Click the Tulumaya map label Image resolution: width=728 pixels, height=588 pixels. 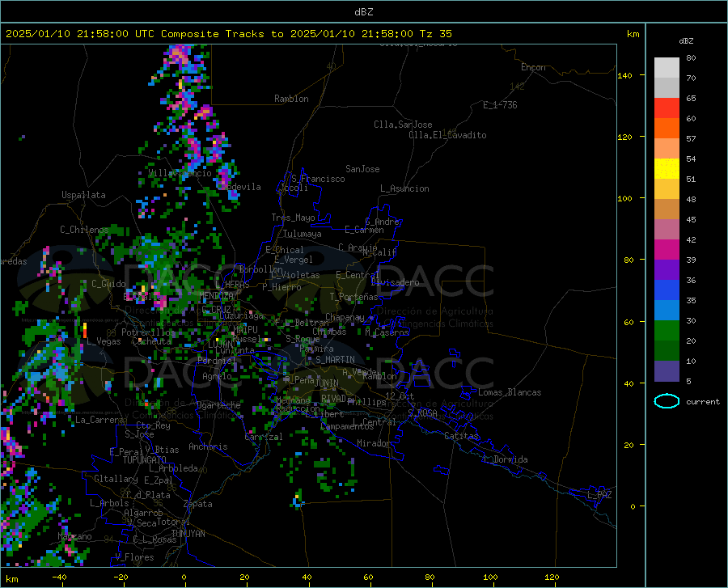303,234
